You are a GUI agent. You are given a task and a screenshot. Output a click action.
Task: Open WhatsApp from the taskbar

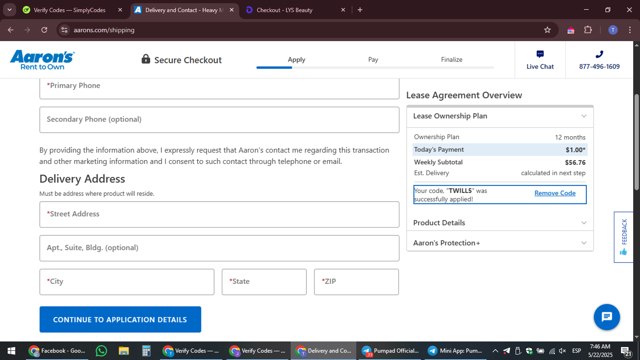pos(101,351)
